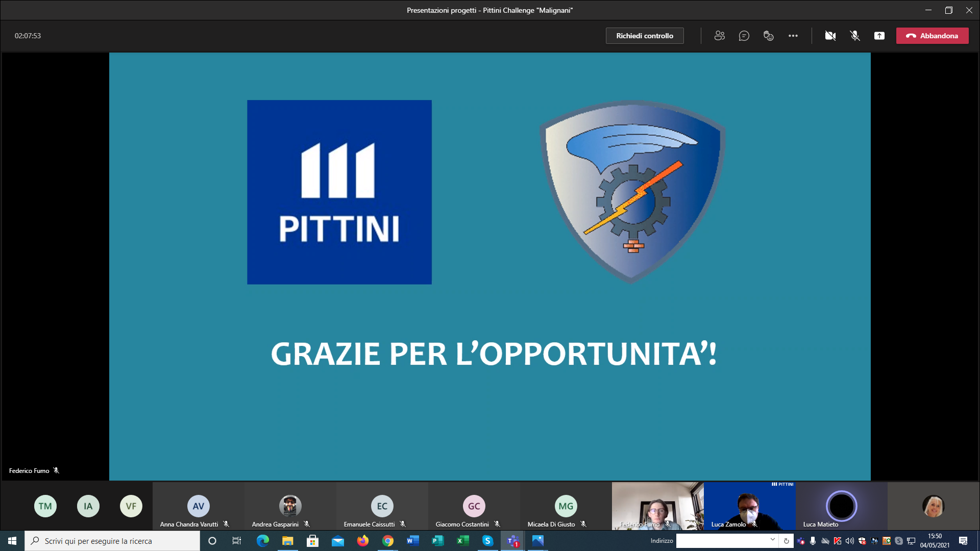Open Microsoft Store from taskbar
This screenshot has width=980, height=551.
[313, 541]
